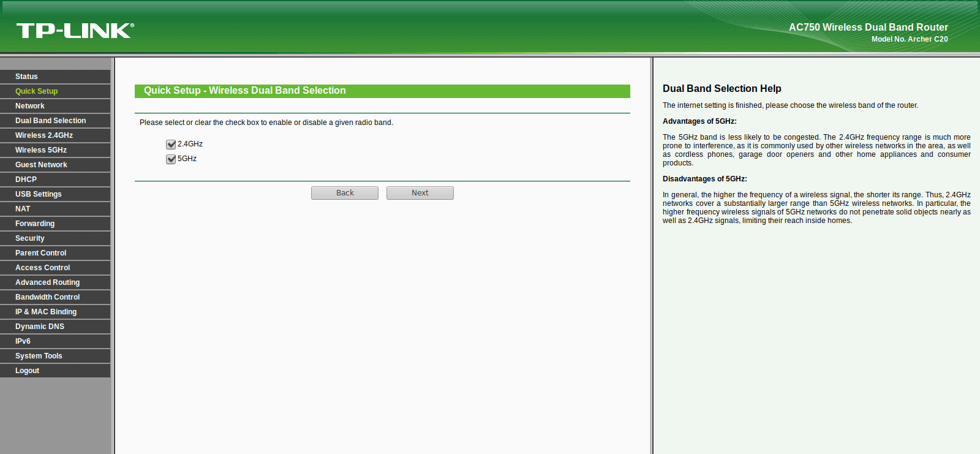This screenshot has height=454, width=980.
Task: Select IP & MAC Binding
Action: [55, 312]
